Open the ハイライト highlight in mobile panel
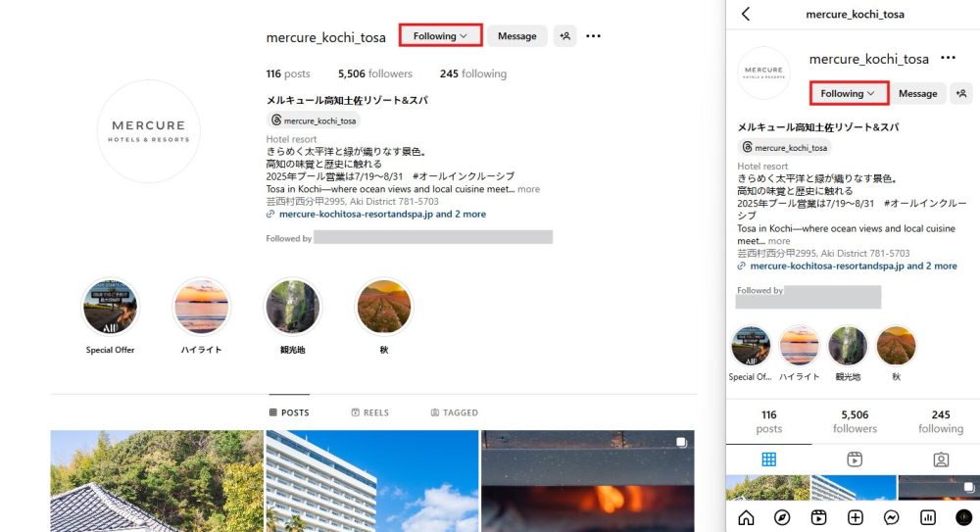This screenshot has height=532, width=980. tap(800, 346)
